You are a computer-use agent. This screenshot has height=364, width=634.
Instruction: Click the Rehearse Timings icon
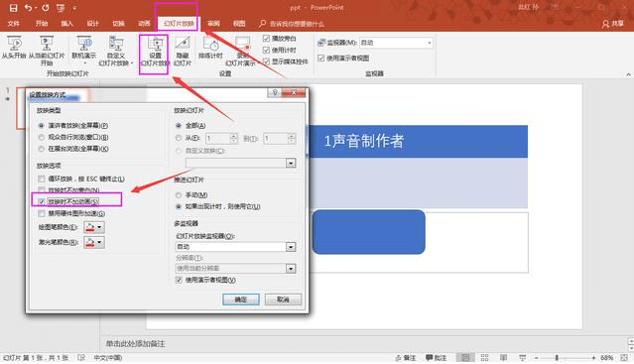210,44
